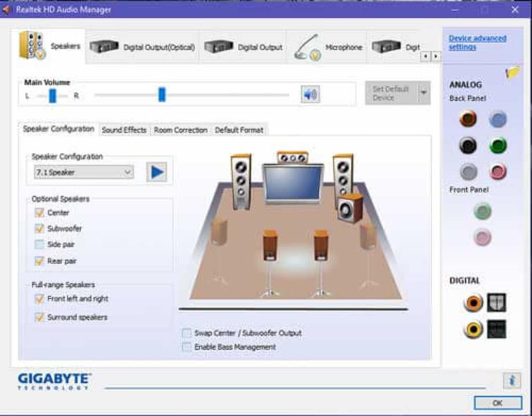The height and width of the screenshot is (416, 532).
Task: Play the speaker configuration test
Action: (x=156, y=172)
